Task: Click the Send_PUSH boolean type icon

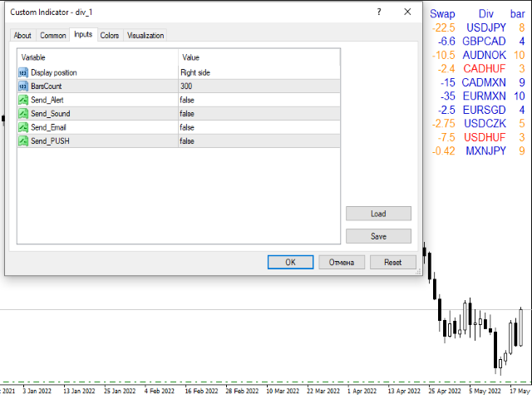Action: pos(23,140)
